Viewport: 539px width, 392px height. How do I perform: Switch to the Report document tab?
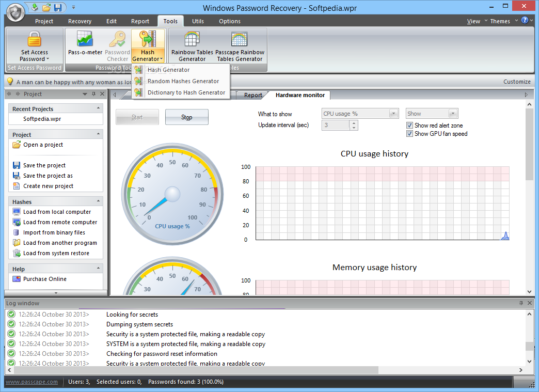pyautogui.click(x=253, y=95)
